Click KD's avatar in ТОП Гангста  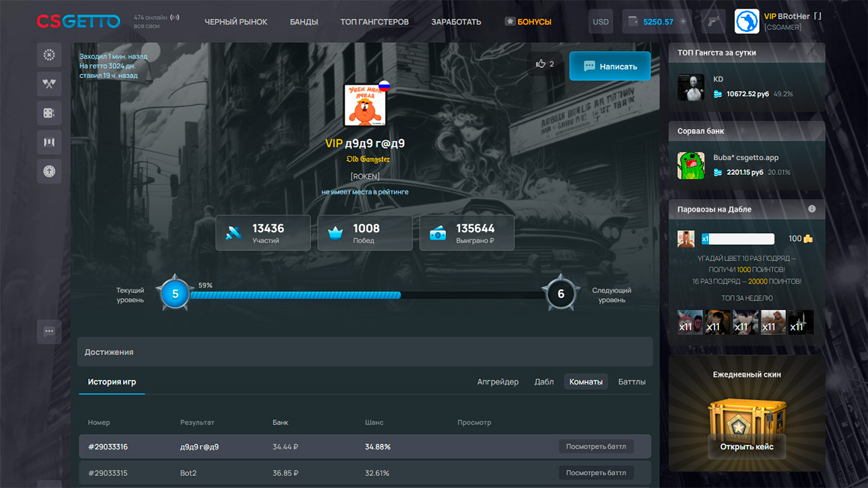[691, 87]
